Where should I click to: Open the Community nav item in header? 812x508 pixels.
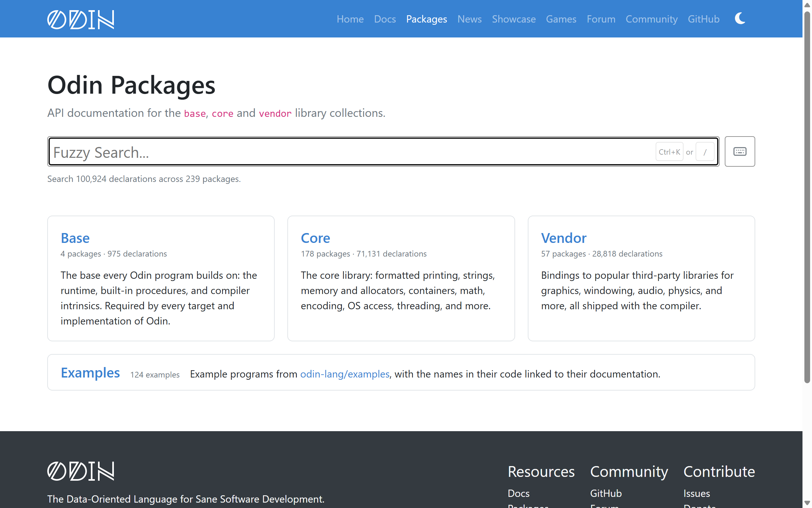[652, 19]
